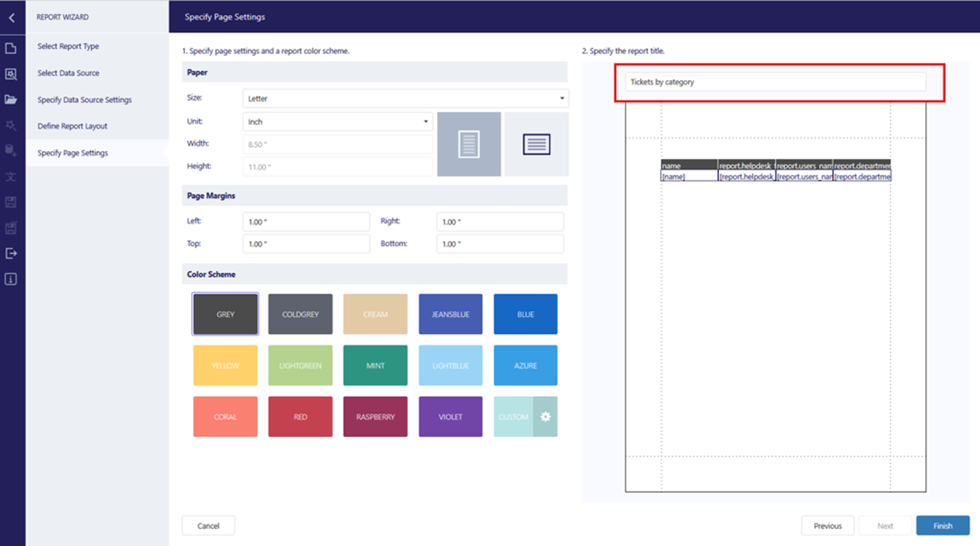
Task: Click the report title input field
Action: pyautogui.click(x=775, y=82)
